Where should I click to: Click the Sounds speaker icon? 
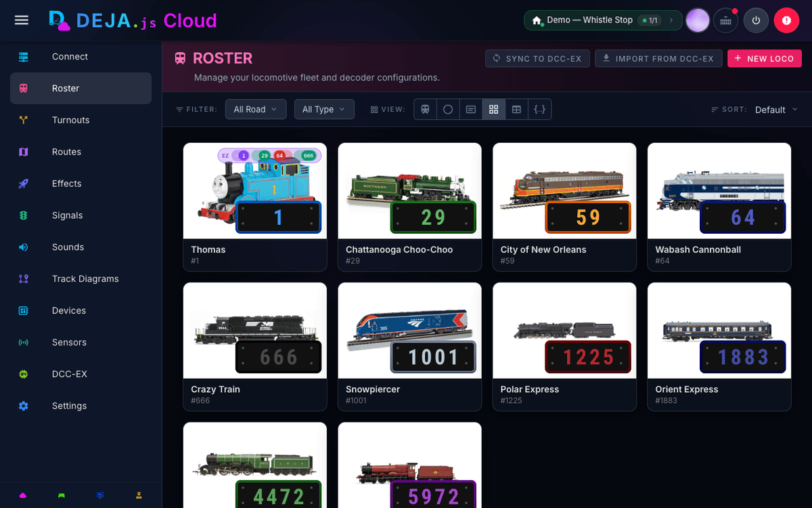coord(24,247)
